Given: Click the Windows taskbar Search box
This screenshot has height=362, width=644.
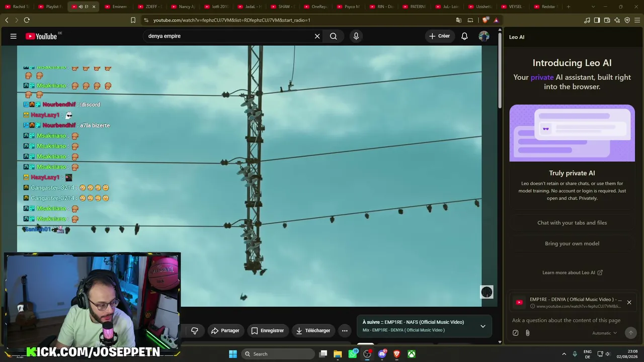Looking at the screenshot, I should point(277,354).
